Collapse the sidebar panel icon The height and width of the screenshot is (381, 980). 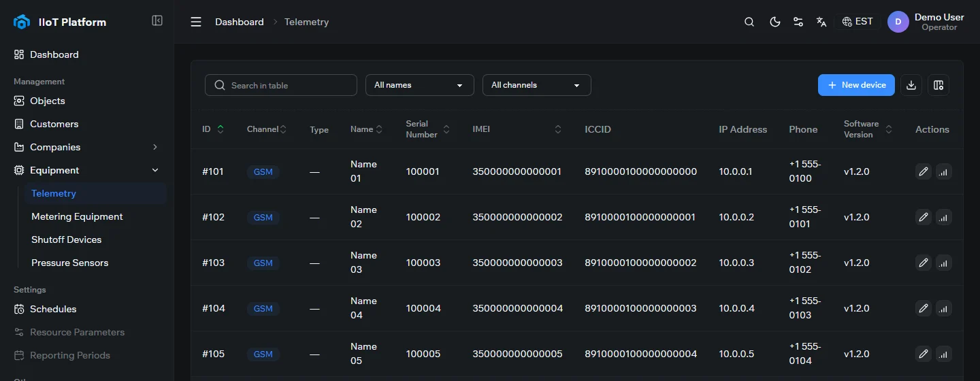coord(157,21)
